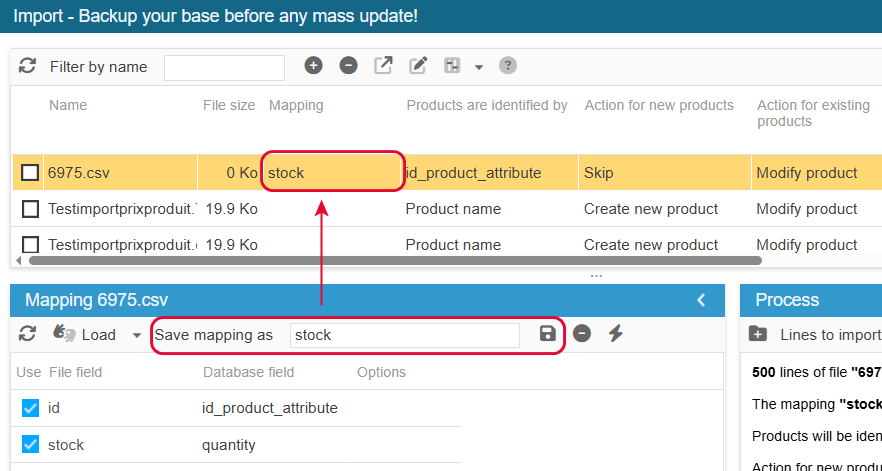Click the Mapping column header

point(296,105)
